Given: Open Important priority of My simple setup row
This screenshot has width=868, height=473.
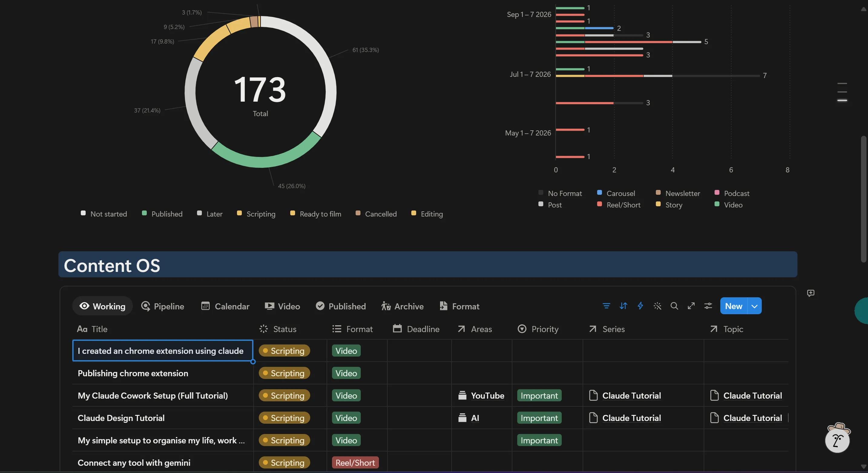Looking at the screenshot, I should coord(539,440).
